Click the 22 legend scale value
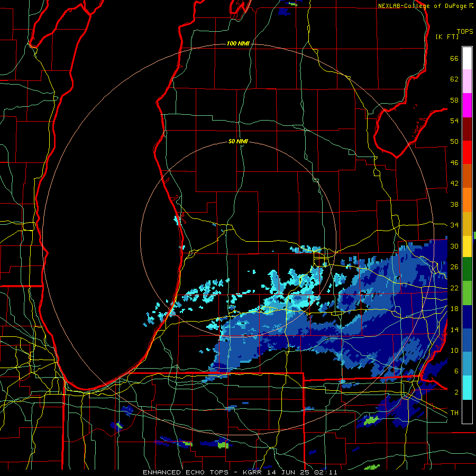 [454, 288]
